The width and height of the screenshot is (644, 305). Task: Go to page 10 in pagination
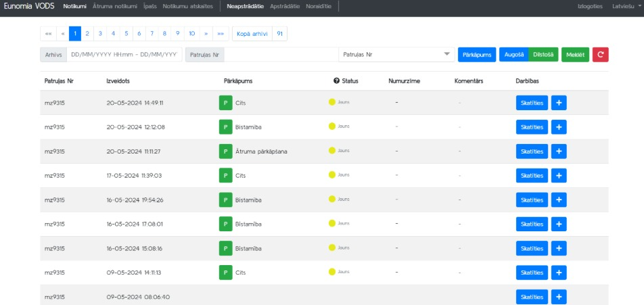192,34
